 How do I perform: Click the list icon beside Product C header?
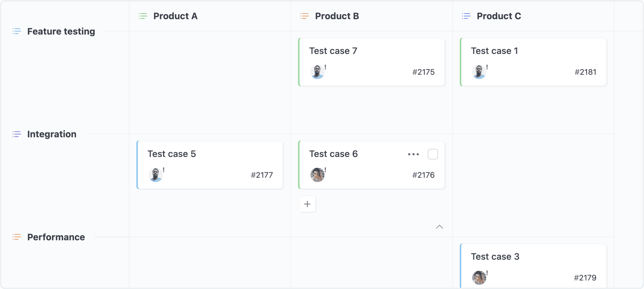pos(466,16)
